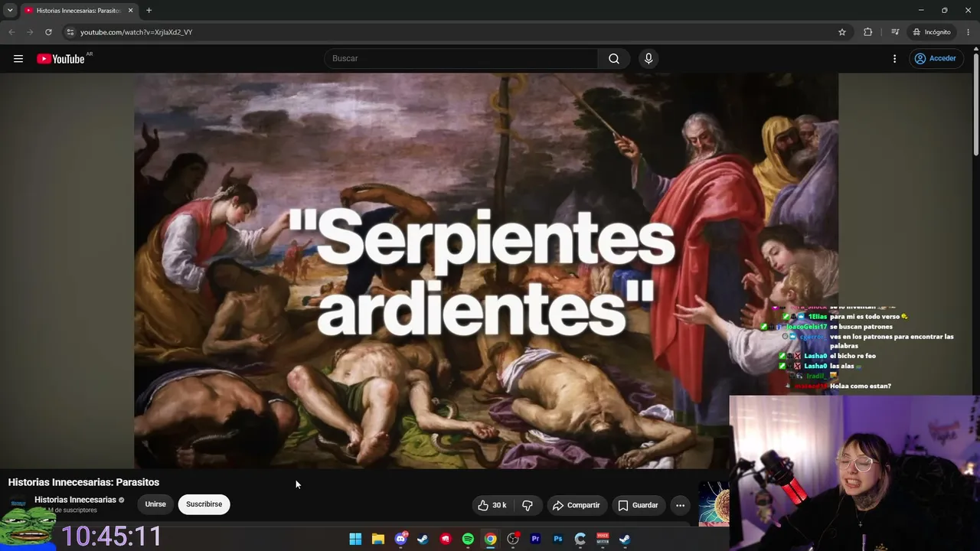Image resolution: width=980 pixels, height=551 pixels.
Task: Sign in with the Acceder button
Action: 935,59
